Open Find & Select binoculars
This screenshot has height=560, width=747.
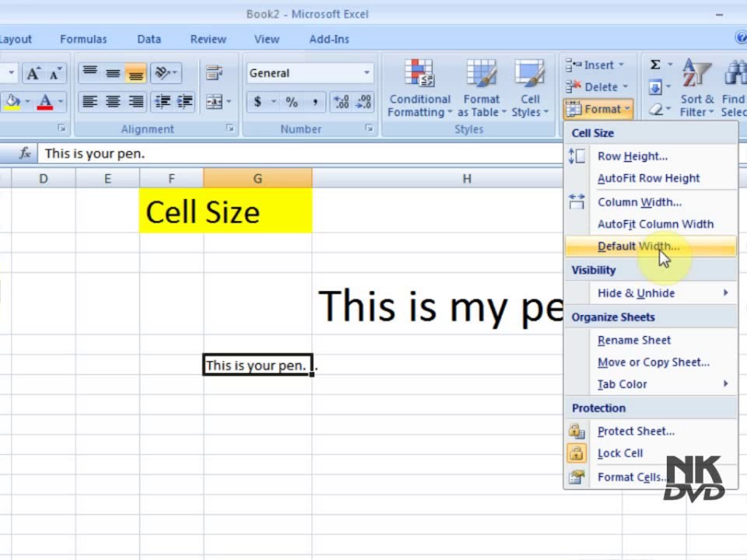click(x=734, y=89)
